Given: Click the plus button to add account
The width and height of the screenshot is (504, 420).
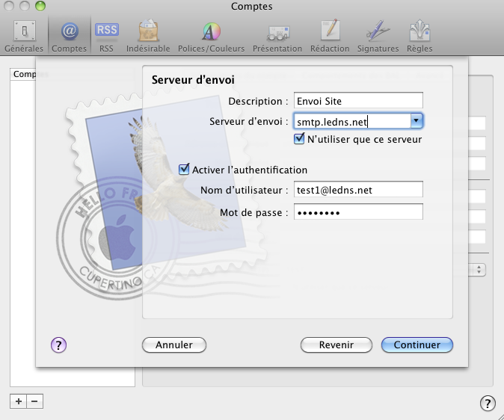Looking at the screenshot, I should pos(18,401).
